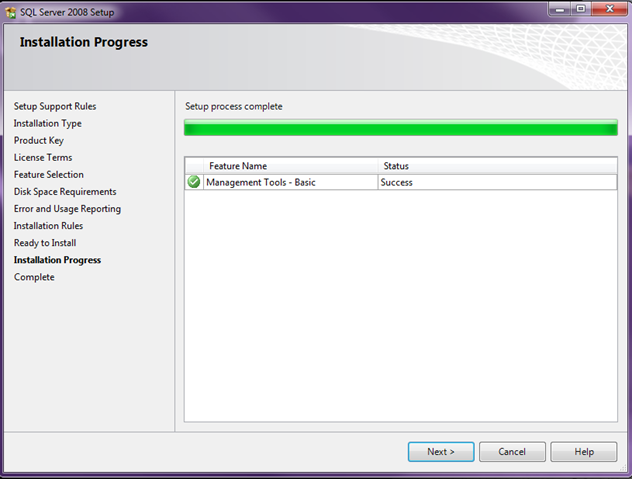
Task: Click the 'Setup process complete' label
Action: point(234,106)
